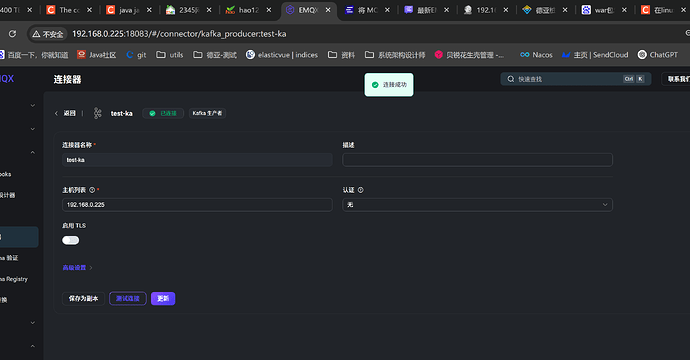Viewport: 690px width, 360px height.
Task: Click the description input field
Action: click(477, 160)
